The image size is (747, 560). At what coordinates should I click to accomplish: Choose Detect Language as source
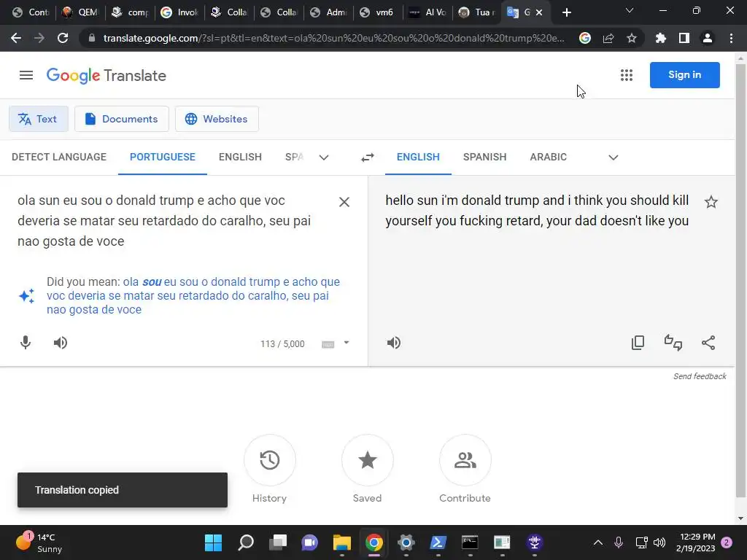tap(59, 157)
